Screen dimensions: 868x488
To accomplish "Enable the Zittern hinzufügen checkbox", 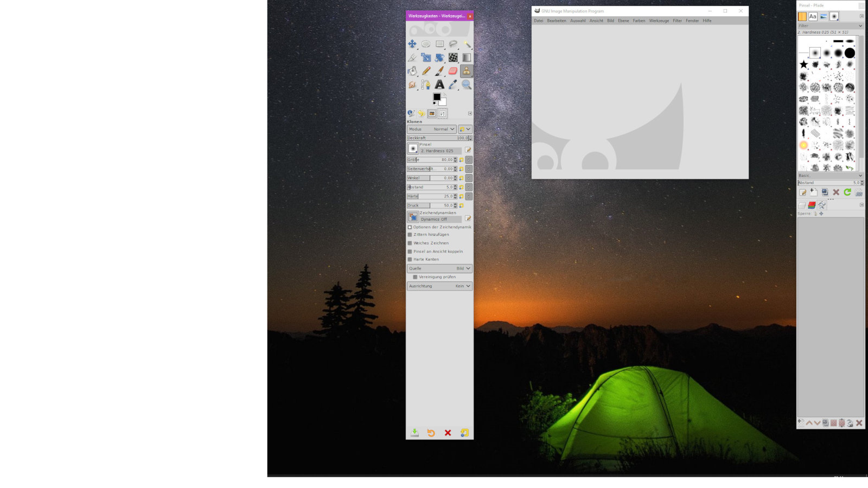I will [410, 235].
